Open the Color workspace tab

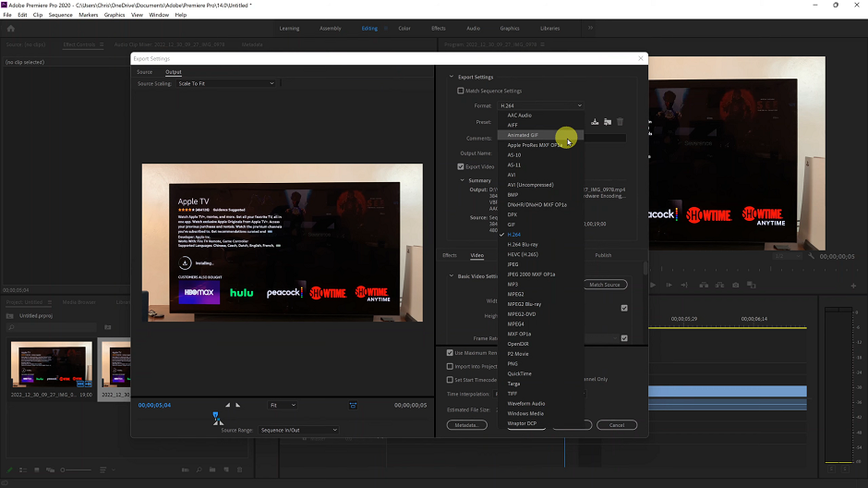[404, 29]
